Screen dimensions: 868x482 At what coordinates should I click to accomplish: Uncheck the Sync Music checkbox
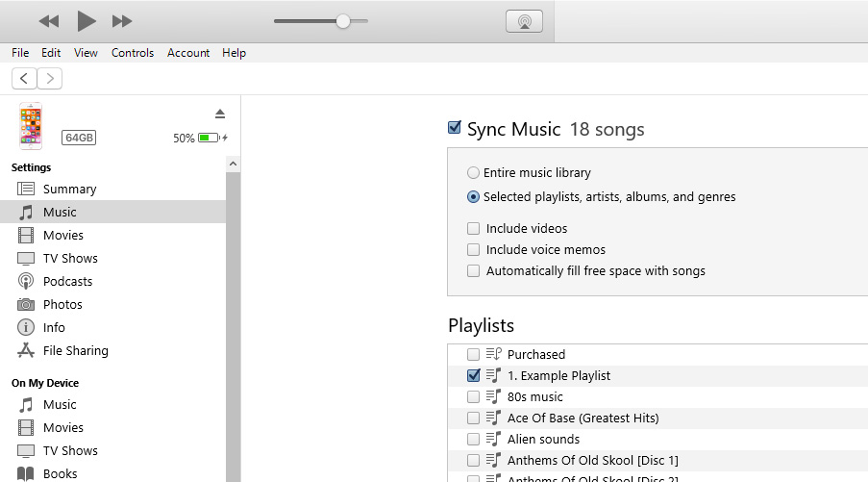pos(455,128)
